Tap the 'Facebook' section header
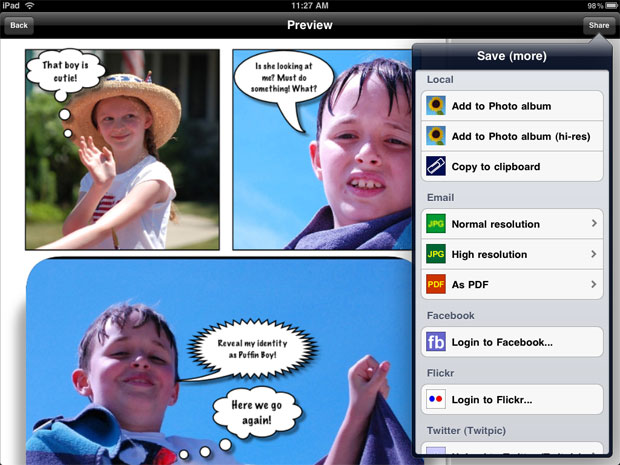Image resolution: width=620 pixels, height=465 pixels. [450, 316]
